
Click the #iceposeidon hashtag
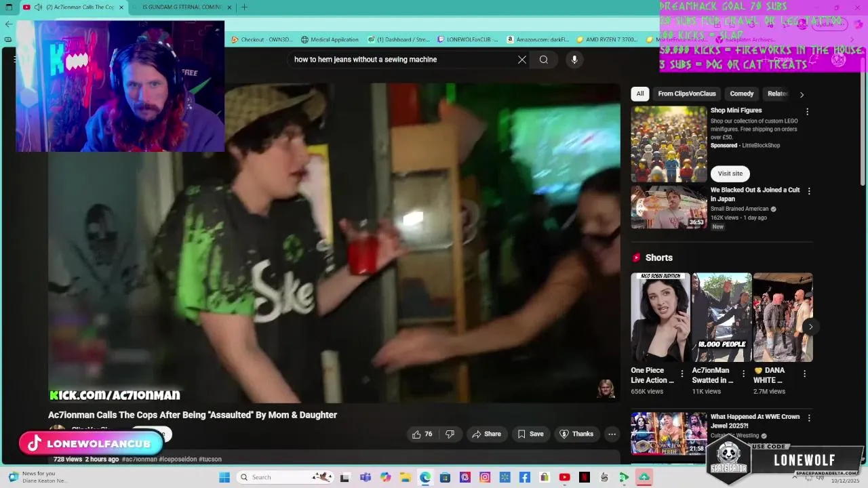(178, 459)
